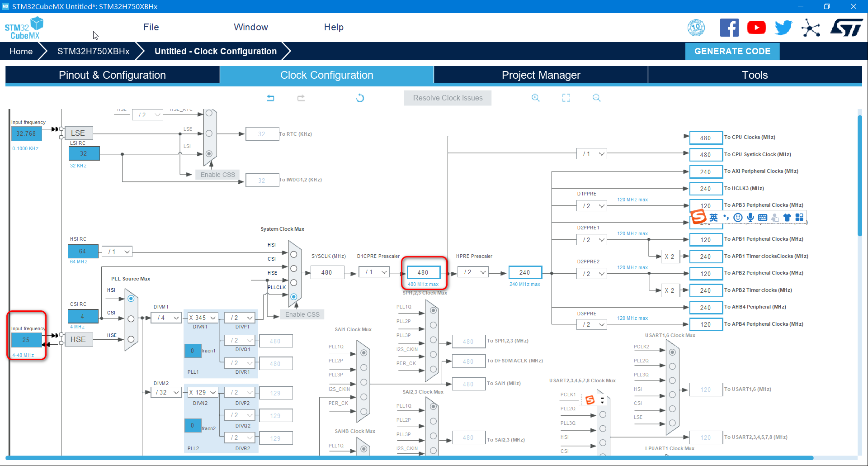Zoom in on the clock diagram

536,98
